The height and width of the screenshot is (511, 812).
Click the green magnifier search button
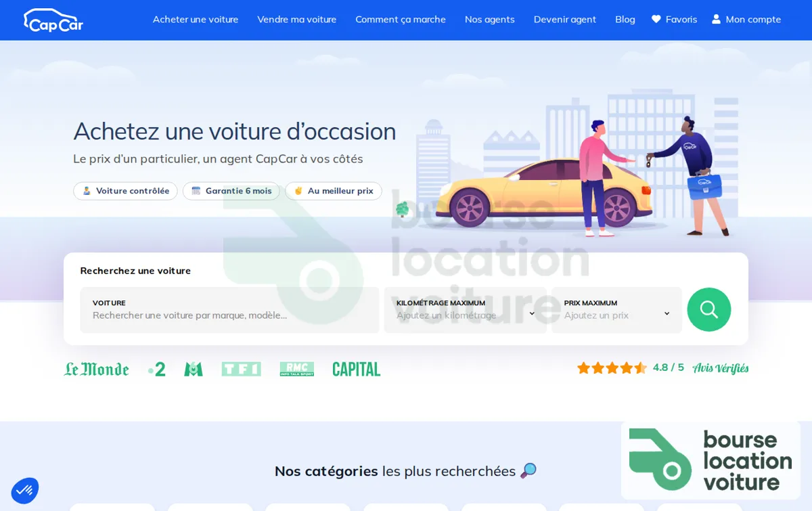click(709, 310)
